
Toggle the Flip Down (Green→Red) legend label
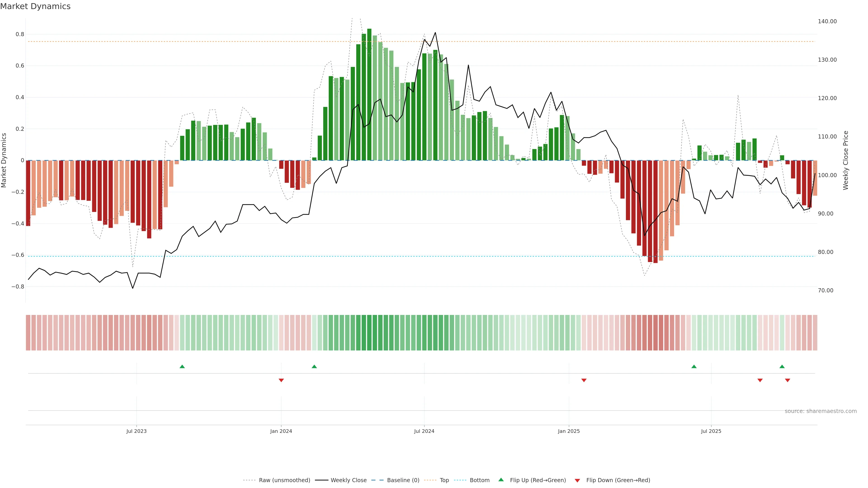click(x=618, y=480)
